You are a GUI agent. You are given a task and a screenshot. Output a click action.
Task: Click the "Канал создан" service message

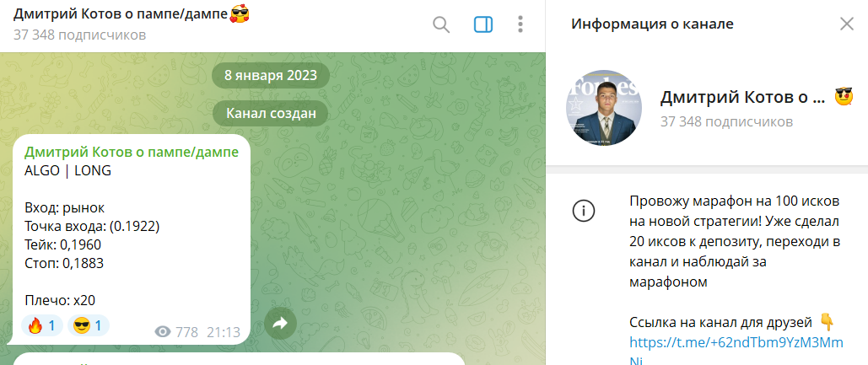[x=272, y=114]
